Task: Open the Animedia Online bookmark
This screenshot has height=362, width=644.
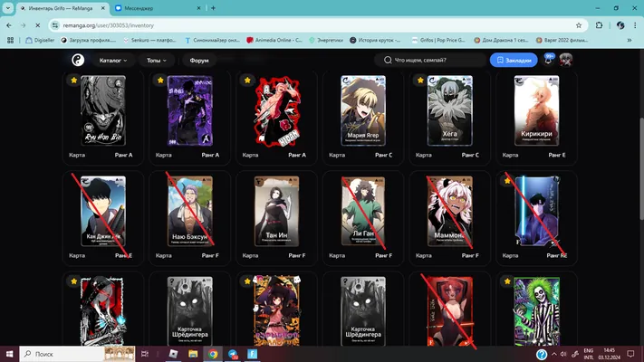Action: tap(274, 40)
